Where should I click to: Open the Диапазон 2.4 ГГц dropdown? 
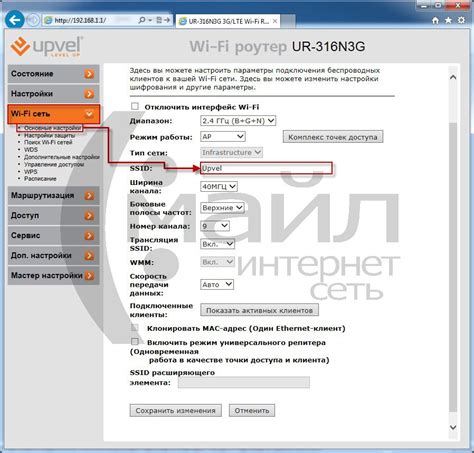pos(238,121)
